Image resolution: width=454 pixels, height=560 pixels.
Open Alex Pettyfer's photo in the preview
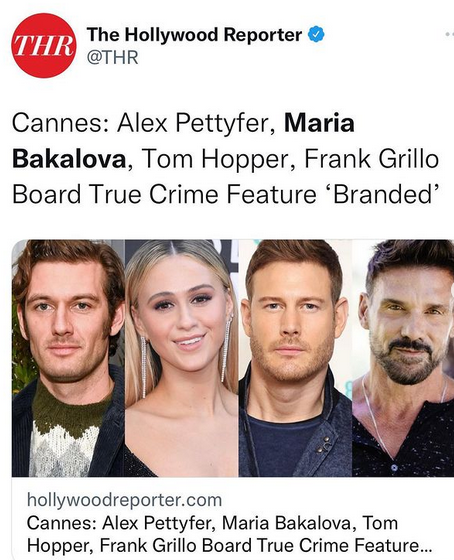(68, 358)
